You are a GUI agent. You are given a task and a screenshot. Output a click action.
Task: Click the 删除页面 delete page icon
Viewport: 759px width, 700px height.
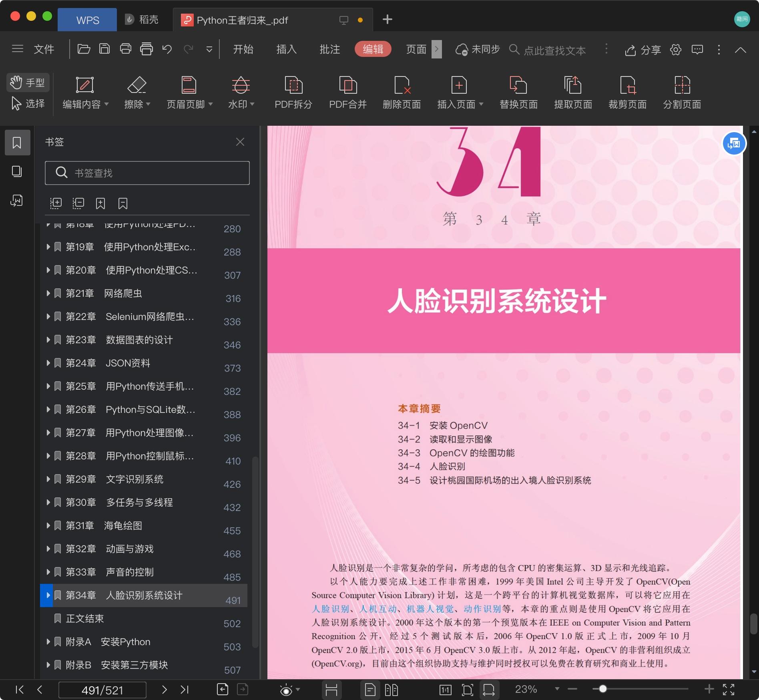[402, 85]
